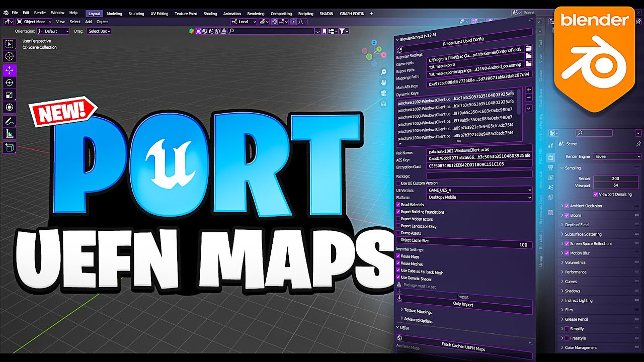Toggle proportional editing icon in header

tap(293, 22)
